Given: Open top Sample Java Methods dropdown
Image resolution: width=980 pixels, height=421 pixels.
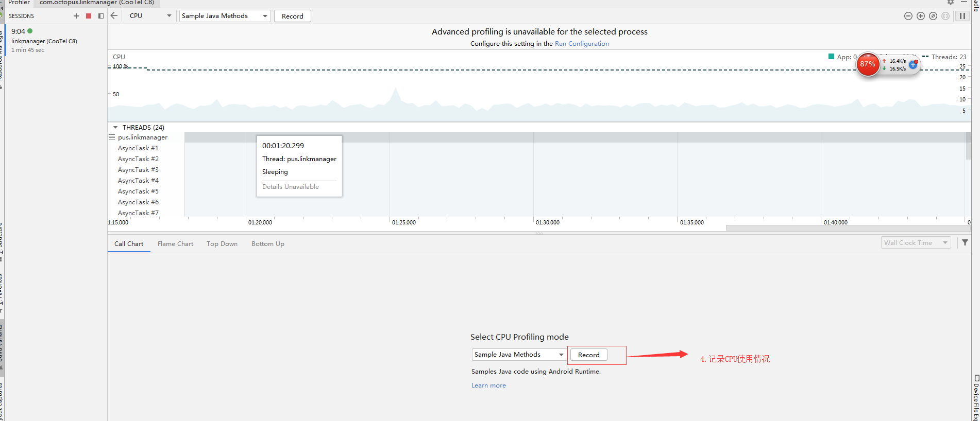Looking at the screenshot, I should pyautogui.click(x=225, y=16).
